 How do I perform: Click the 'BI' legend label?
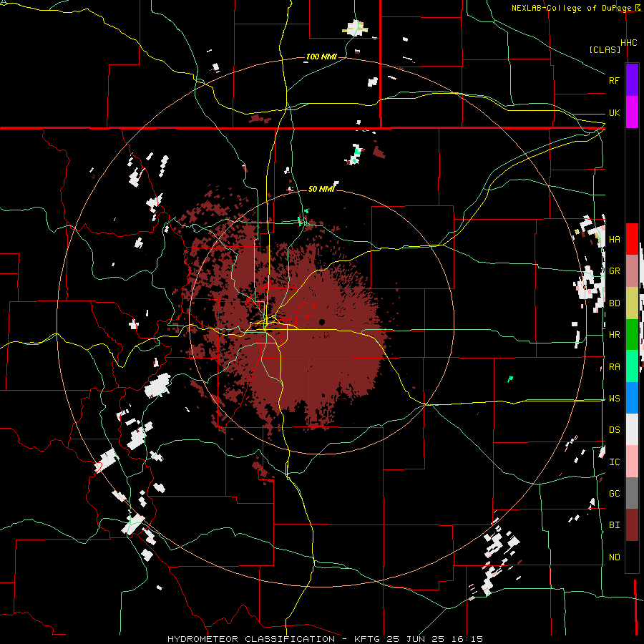(x=614, y=525)
